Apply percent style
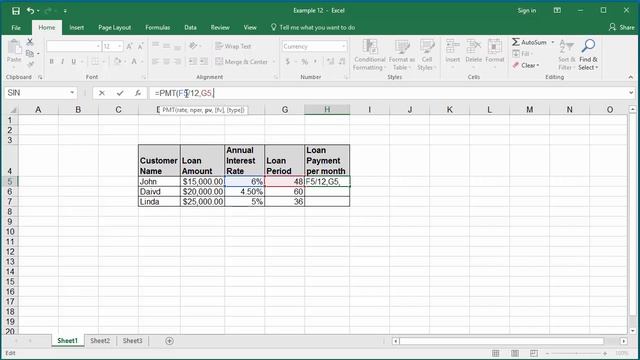 tap(304, 62)
